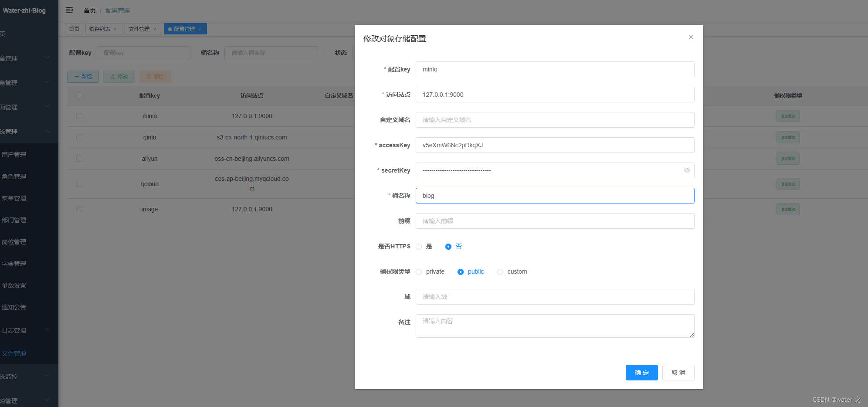Viewport: 868px width, 407px height.
Task: Expand the 息管理 sidebar menu chevron
Action: pyautogui.click(x=47, y=82)
